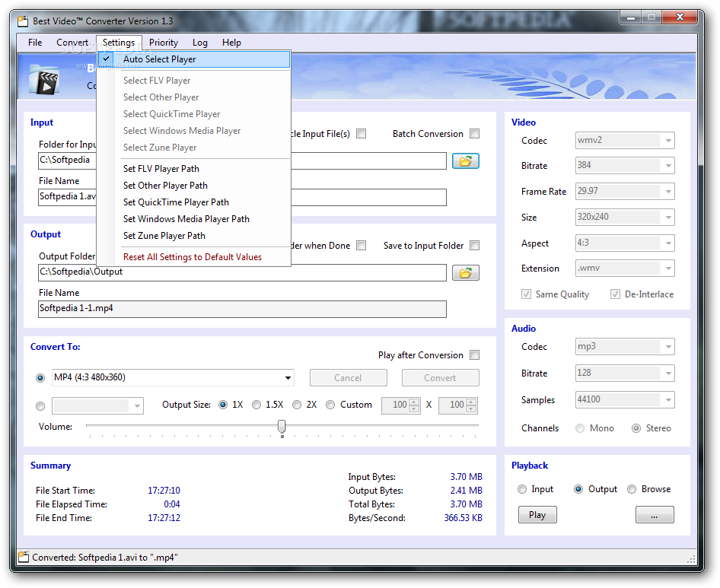Toggle Single Input File(s) checkbox
This screenshot has height=588, width=720.
click(362, 134)
